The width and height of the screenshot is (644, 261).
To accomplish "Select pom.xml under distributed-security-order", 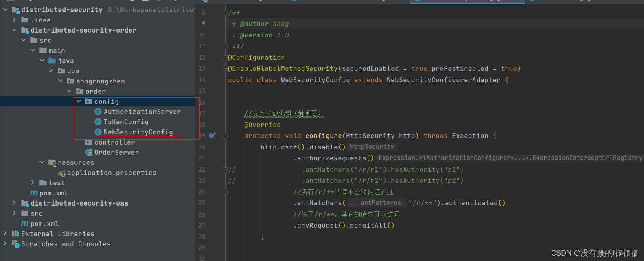I will click(x=54, y=193).
